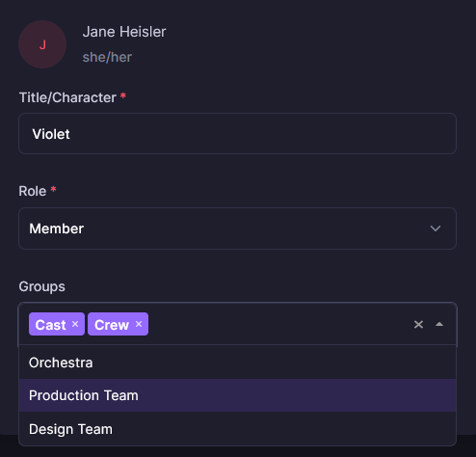
Task: Click the Title/Character input field
Action: click(x=237, y=133)
